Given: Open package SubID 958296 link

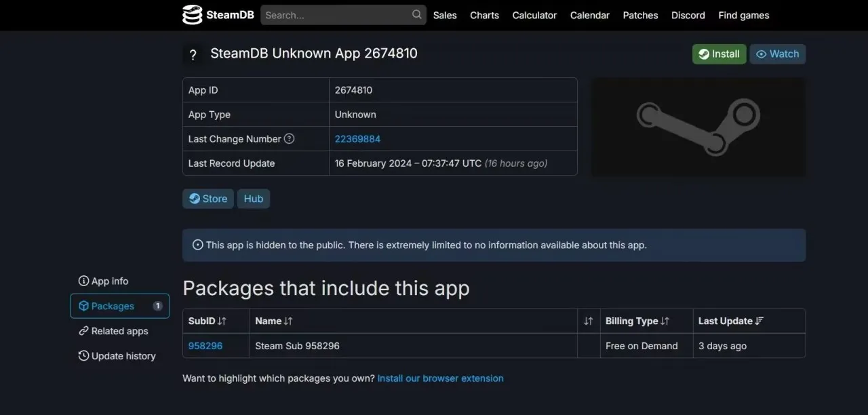Looking at the screenshot, I should tap(205, 346).
